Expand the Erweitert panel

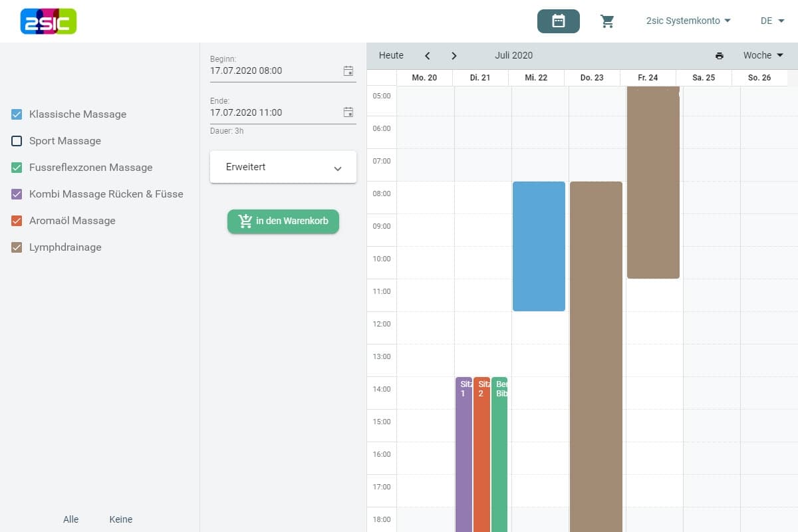coord(283,168)
